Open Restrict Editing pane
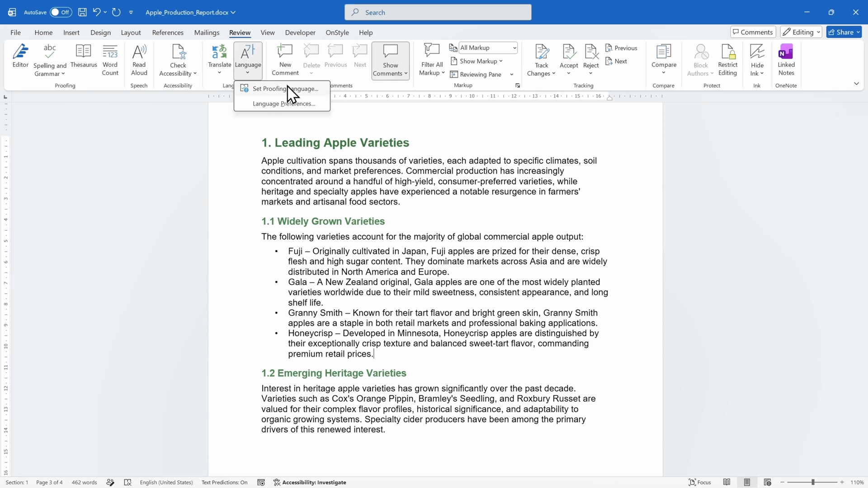The image size is (868, 488). (727, 60)
